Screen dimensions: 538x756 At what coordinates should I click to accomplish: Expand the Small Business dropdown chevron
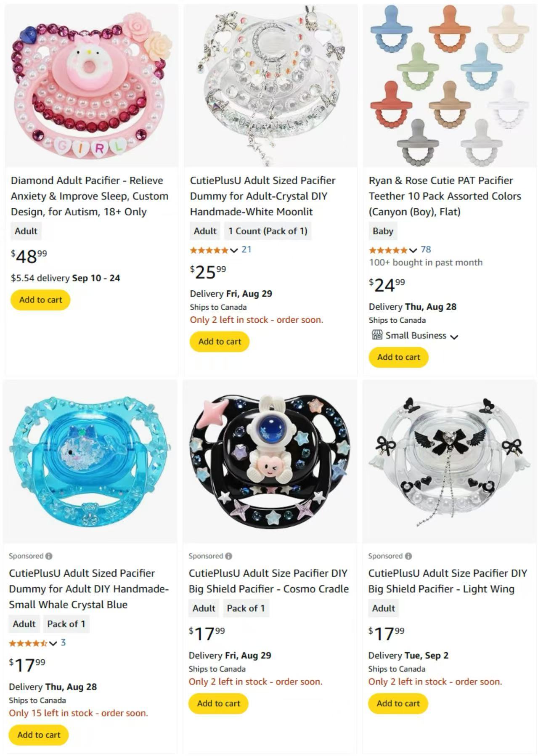(454, 337)
